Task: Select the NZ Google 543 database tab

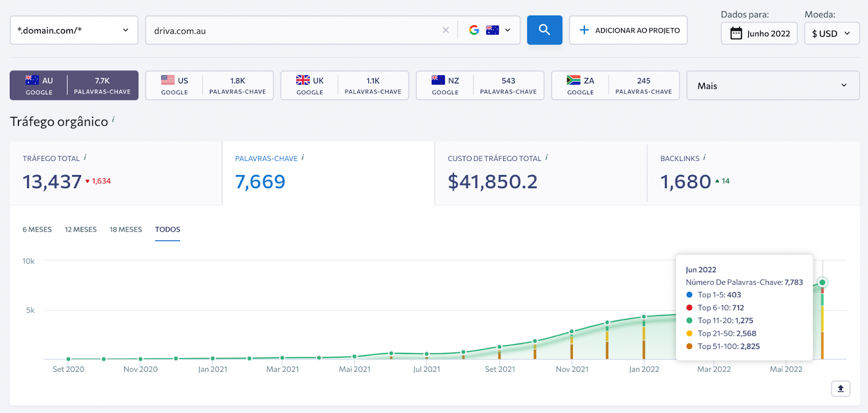Action: [480, 85]
